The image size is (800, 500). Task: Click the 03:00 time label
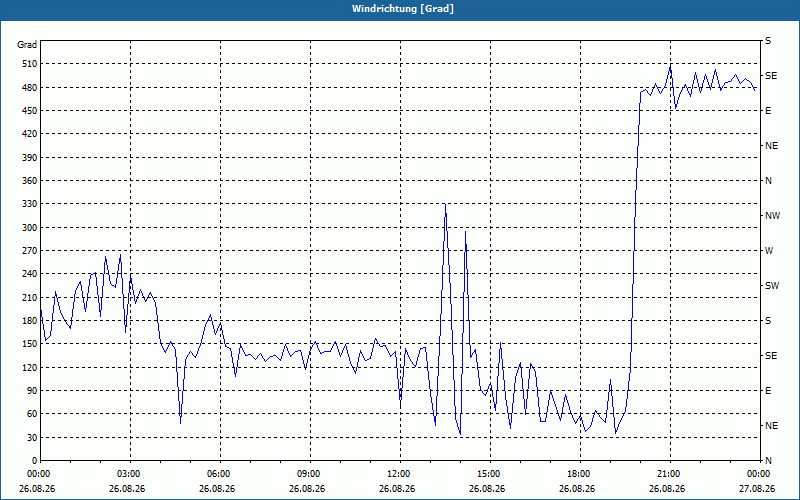click(x=127, y=473)
